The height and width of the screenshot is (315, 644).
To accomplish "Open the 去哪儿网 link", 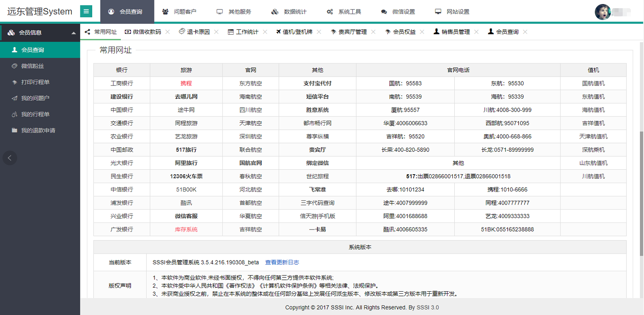I will pyautogui.click(x=186, y=97).
